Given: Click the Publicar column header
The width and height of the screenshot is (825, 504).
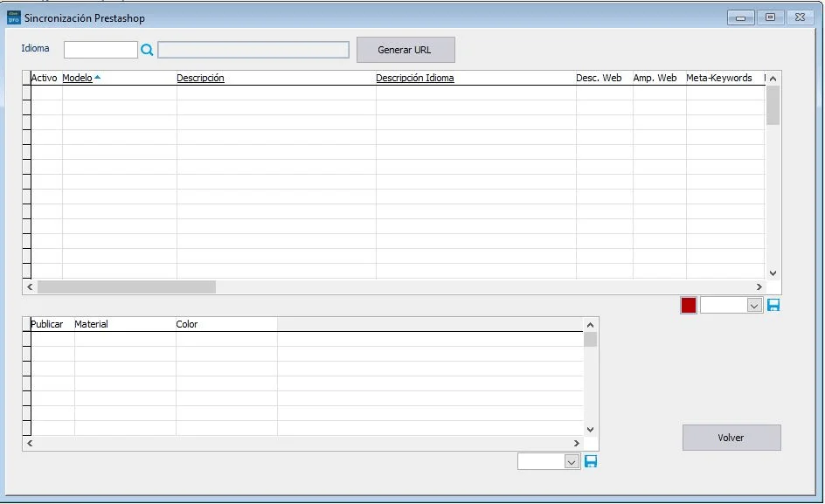Looking at the screenshot, I should (x=47, y=324).
